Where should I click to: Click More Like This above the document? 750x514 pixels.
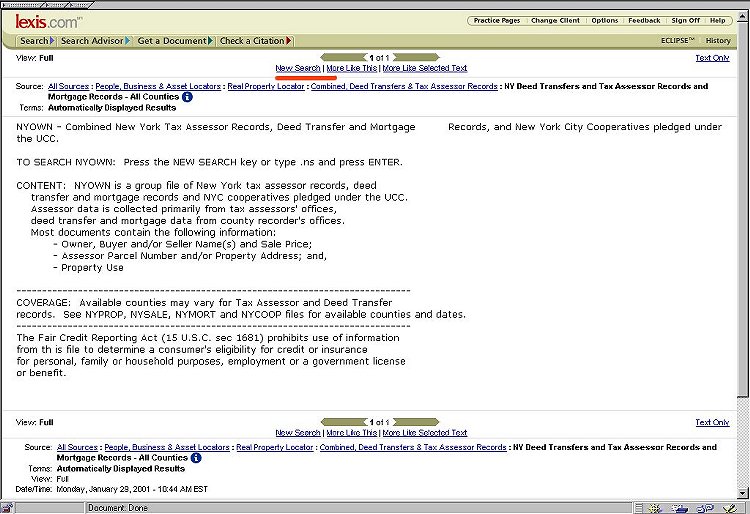pos(352,68)
